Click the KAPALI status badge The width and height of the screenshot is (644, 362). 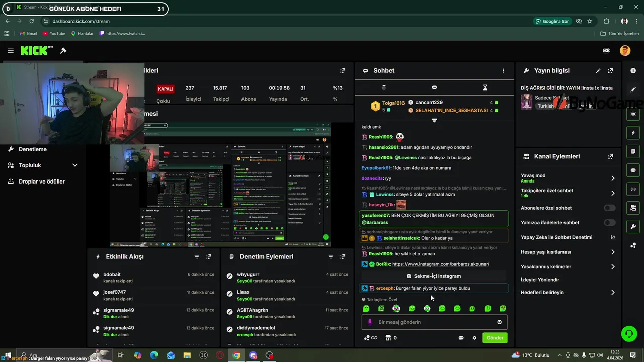pyautogui.click(x=166, y=89)
